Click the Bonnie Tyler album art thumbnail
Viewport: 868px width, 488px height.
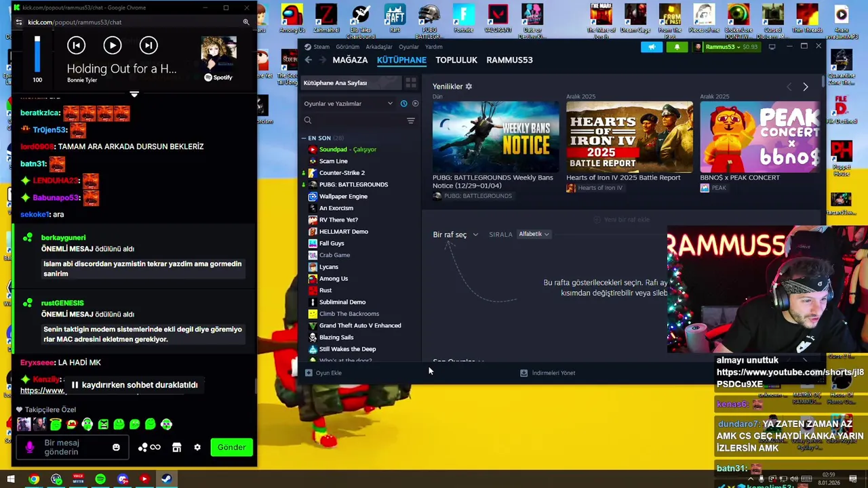tap(218, 52)
